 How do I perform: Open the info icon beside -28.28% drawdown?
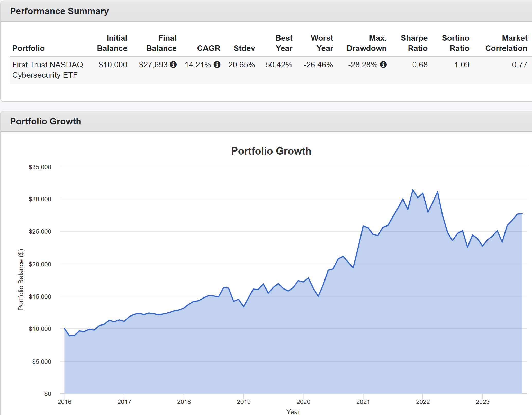[383, 65]
